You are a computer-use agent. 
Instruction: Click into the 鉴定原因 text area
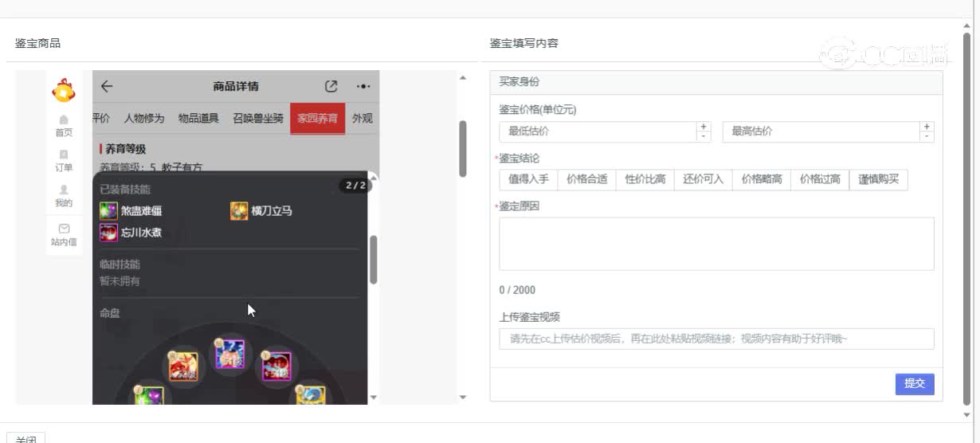[x=715, y=244]
